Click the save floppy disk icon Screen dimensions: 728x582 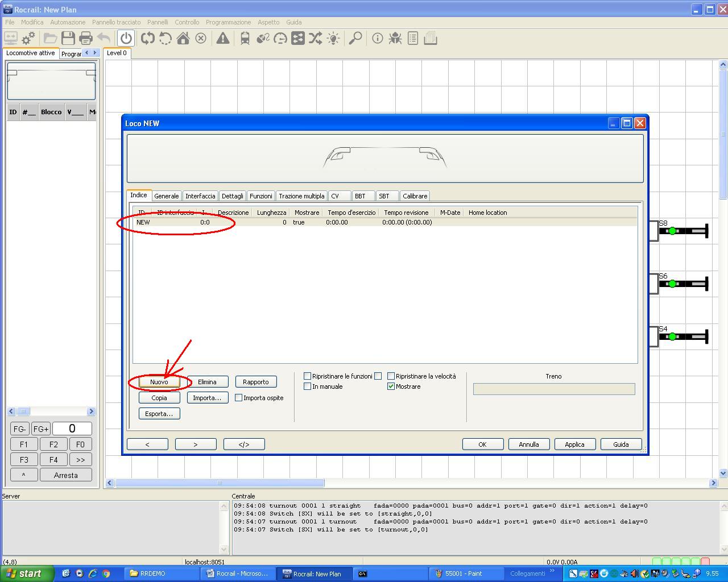coord(68,38)
